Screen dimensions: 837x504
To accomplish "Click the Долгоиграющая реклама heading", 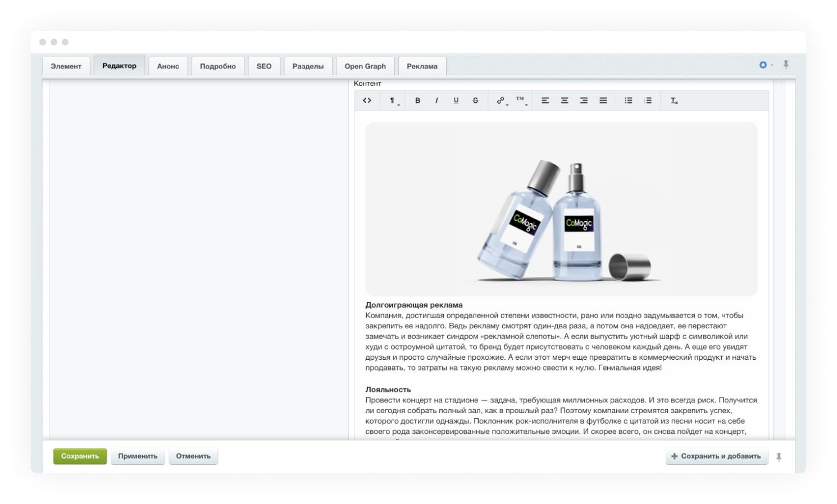I will 414,305.
